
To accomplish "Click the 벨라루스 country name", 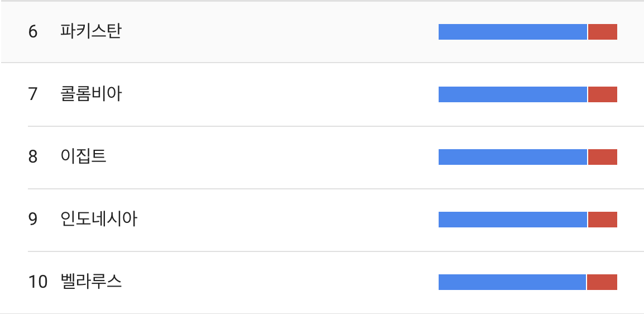I will click(91, 282).
